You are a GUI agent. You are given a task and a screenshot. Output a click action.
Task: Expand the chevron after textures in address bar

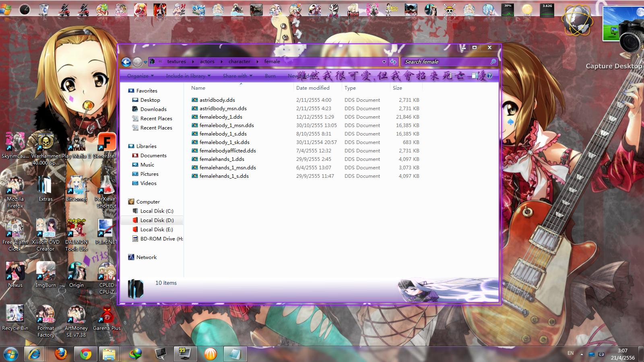pyautogui.click(x=192, y=62)
